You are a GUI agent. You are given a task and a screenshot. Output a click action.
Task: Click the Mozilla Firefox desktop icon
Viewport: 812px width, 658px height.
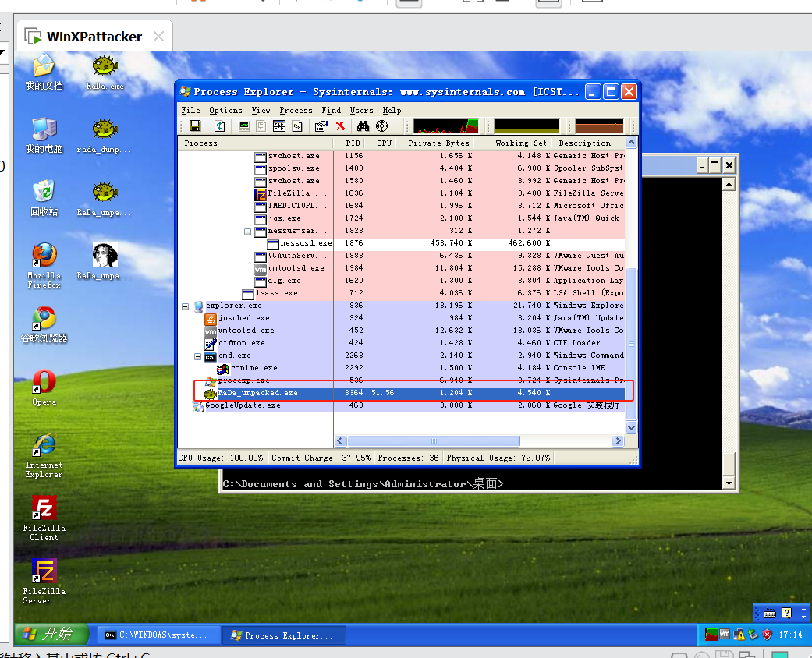(44, 266)
